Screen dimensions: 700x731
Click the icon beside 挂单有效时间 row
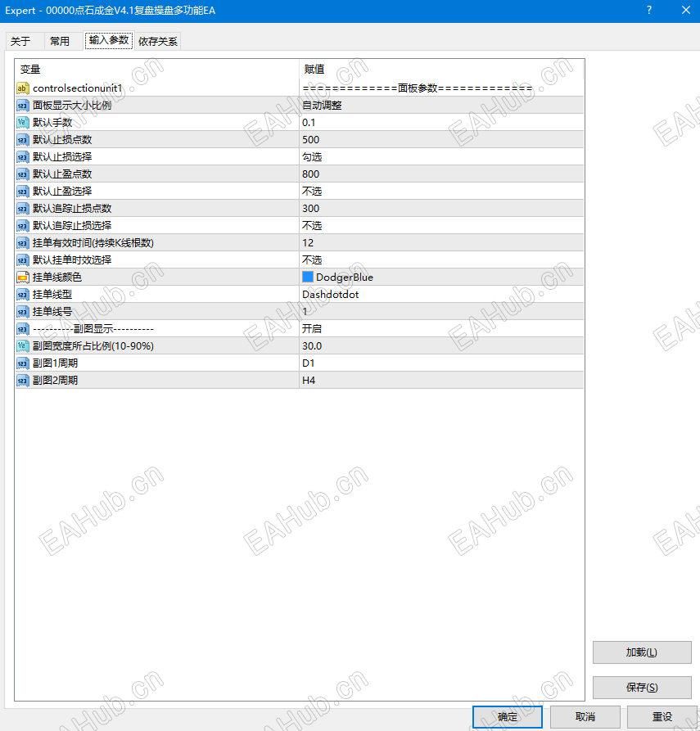22,243
